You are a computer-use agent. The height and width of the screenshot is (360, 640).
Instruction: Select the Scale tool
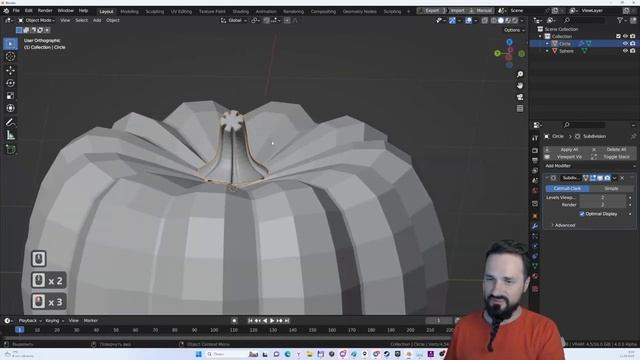[11, 96]
